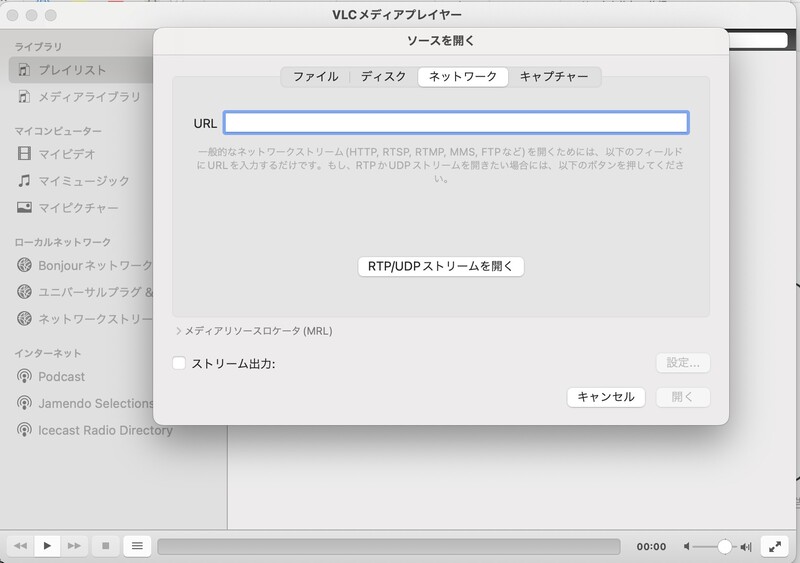Click the 00:00 elapsed time display

(x=651, y=547)
